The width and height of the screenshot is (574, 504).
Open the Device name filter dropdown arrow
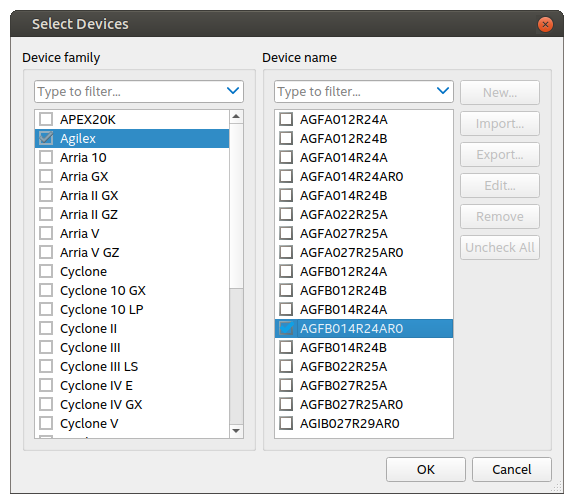(443, 90)
